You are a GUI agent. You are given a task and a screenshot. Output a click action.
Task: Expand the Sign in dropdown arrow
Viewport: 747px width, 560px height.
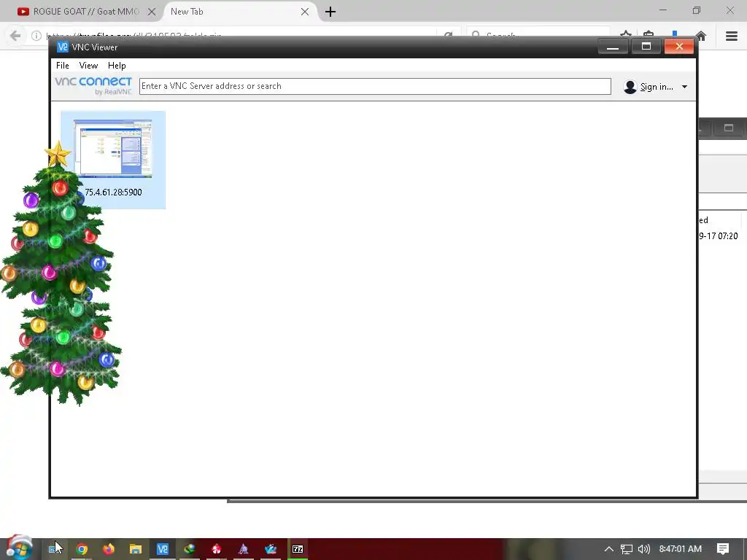[684, 87]
